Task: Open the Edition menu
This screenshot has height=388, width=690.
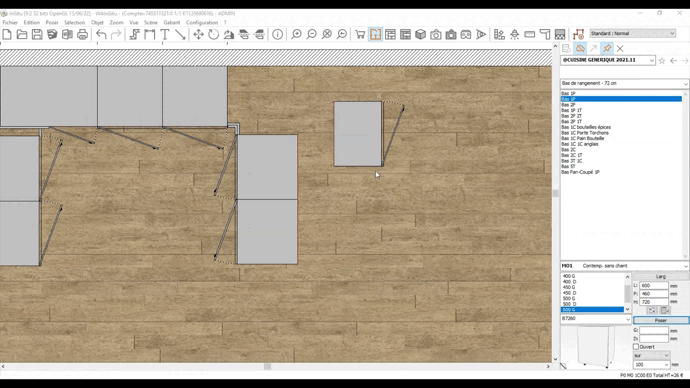Action: (32, 22)
